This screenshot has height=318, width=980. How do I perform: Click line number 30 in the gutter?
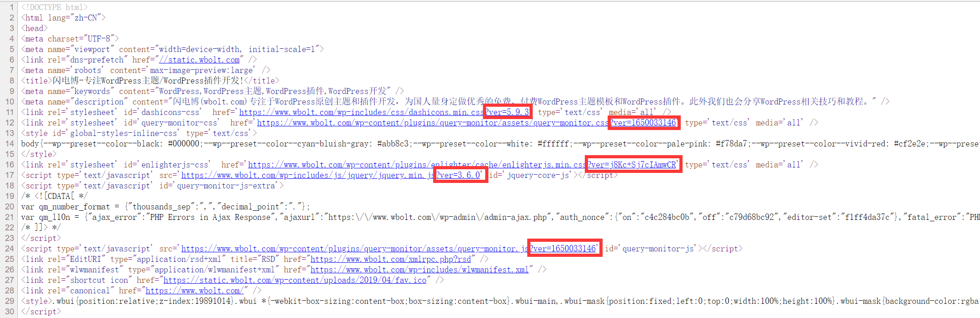pyautogui.click(x=10, y=312)
